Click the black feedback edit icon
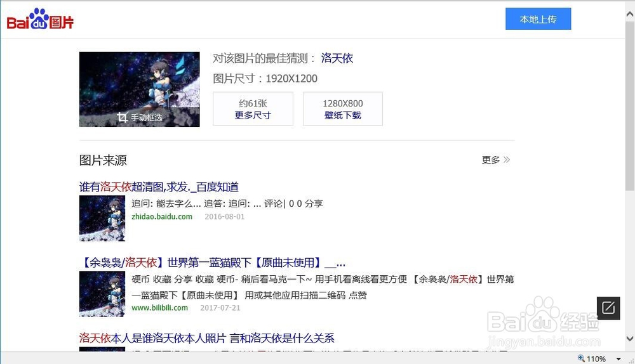635x364 pixels. pos(608,308)
